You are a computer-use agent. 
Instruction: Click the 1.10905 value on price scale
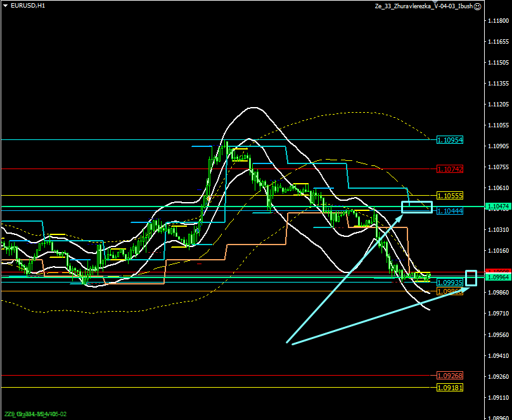point(499,146)
